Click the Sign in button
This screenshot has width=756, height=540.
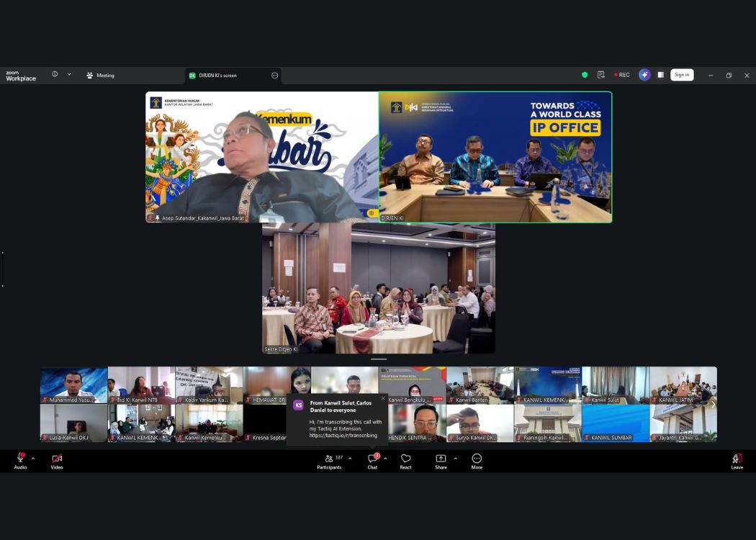[682, 75]
